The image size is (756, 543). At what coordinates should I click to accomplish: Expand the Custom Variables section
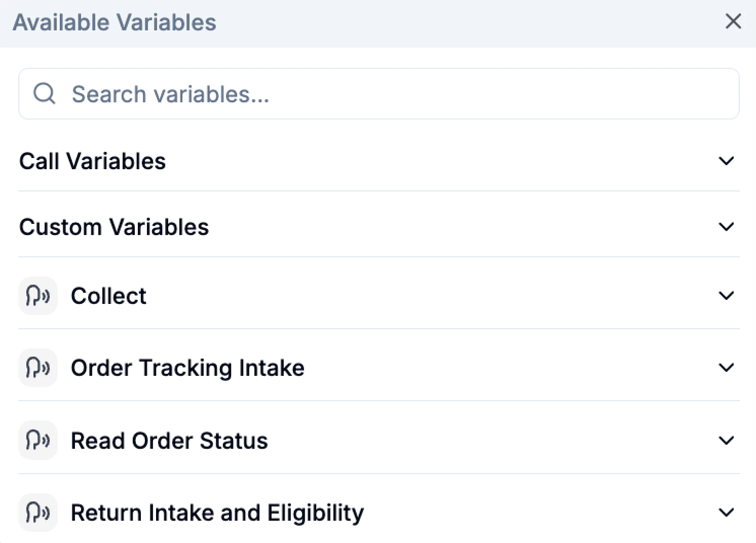(727, 226)
